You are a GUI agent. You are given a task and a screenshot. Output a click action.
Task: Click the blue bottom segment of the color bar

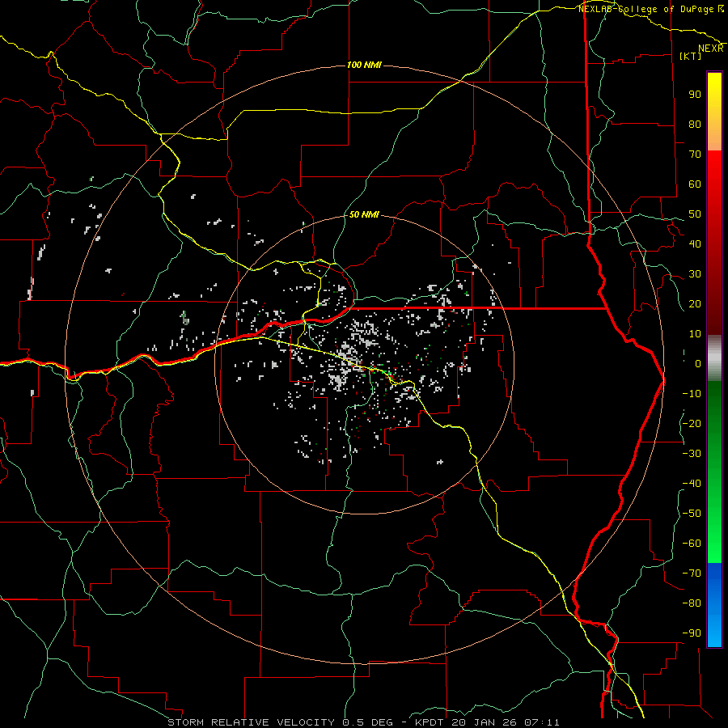coord(714,605)
